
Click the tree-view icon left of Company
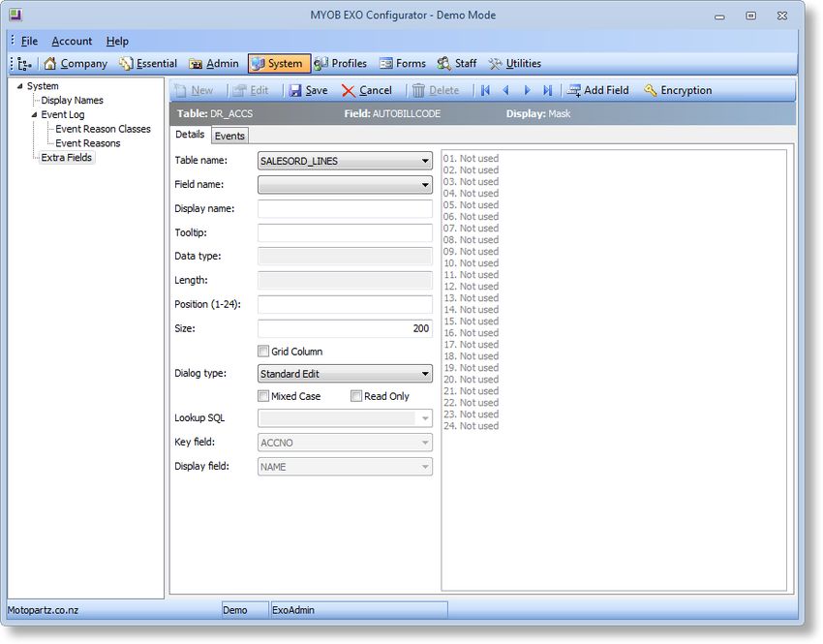click(24, 64)
